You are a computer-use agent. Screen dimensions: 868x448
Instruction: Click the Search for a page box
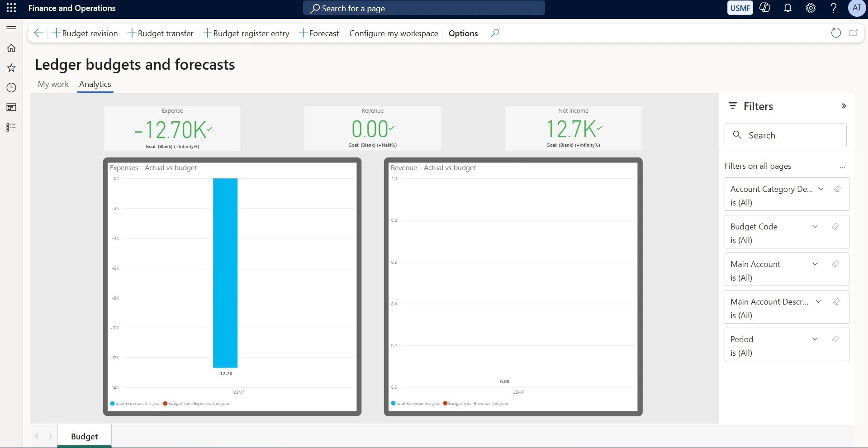point(424,8)
